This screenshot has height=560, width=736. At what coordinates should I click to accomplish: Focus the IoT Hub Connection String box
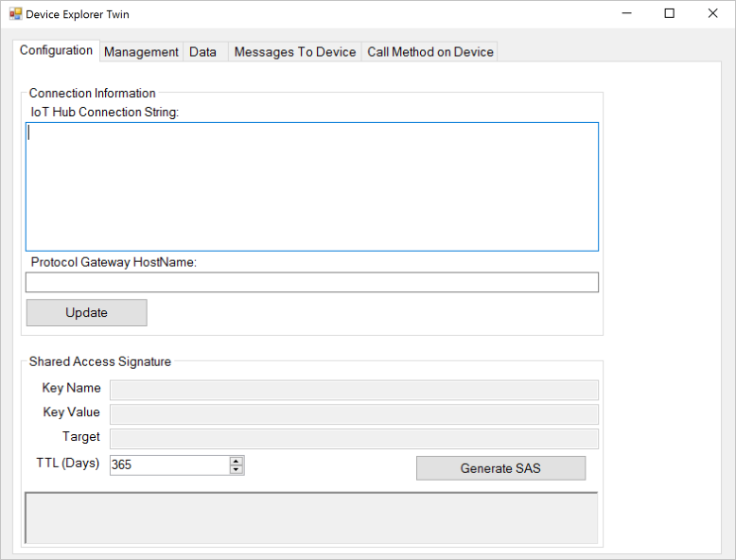tap(312, 186)
